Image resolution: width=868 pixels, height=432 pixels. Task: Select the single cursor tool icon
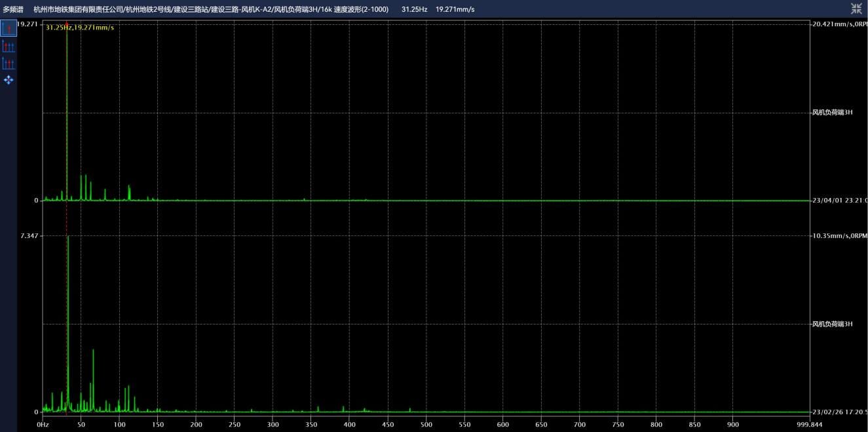coord(9,28)
